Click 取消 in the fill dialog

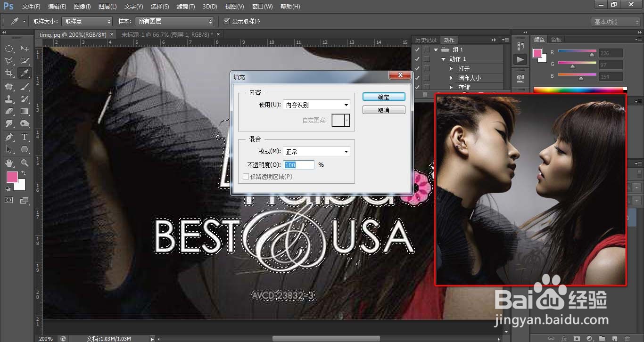(384, 110)
